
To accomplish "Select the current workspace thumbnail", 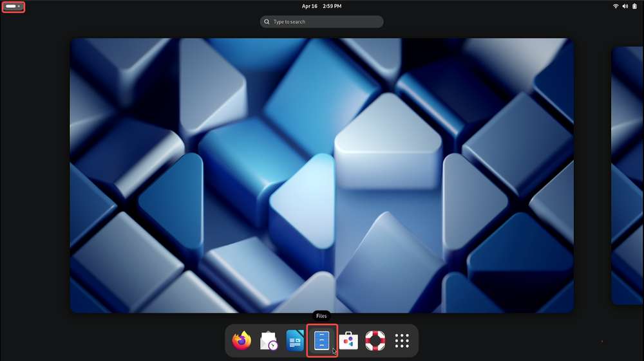I will 321,176.
